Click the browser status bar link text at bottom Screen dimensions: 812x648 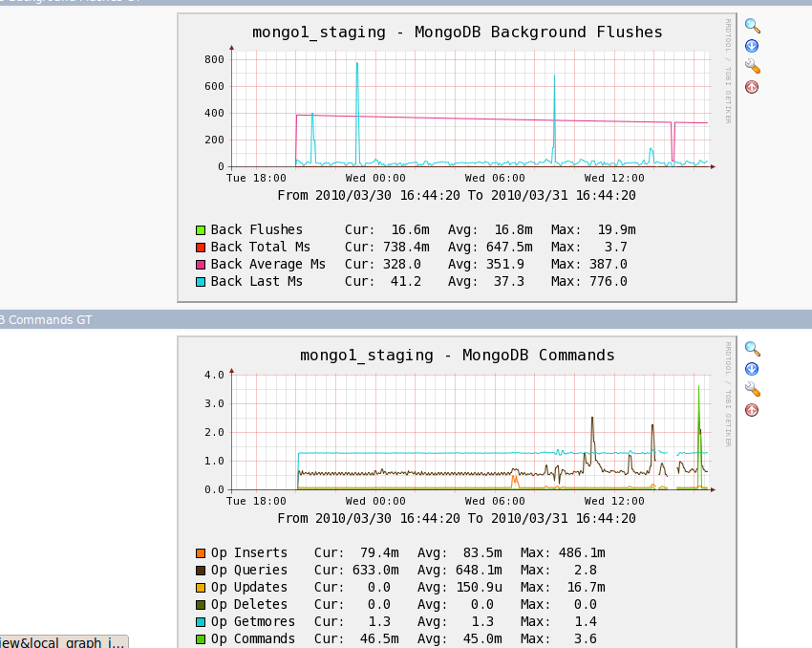point(62,642)
